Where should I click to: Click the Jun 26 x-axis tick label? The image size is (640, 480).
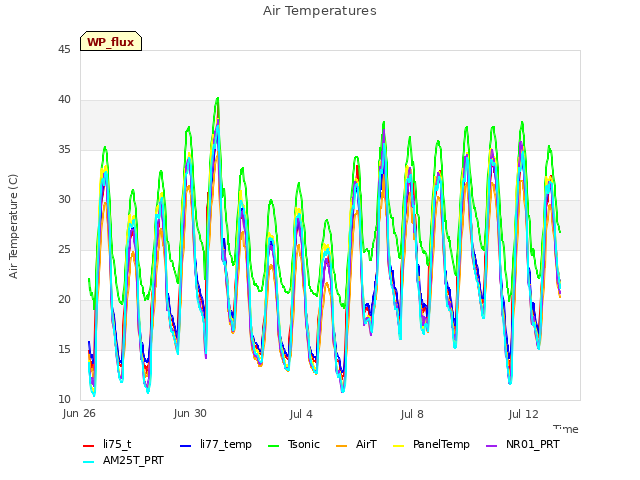[79, 414]
